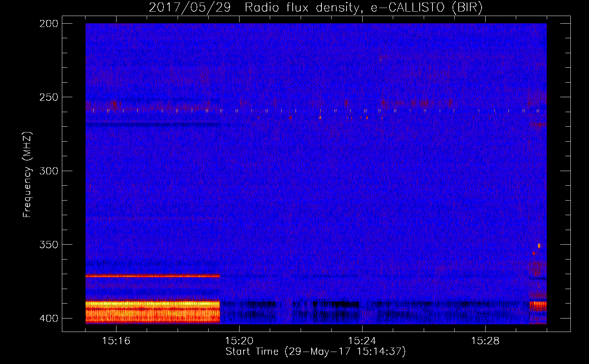Click the plot title 'Radio flux density, e-CALLISTO (BIR)'

(364, 8)
